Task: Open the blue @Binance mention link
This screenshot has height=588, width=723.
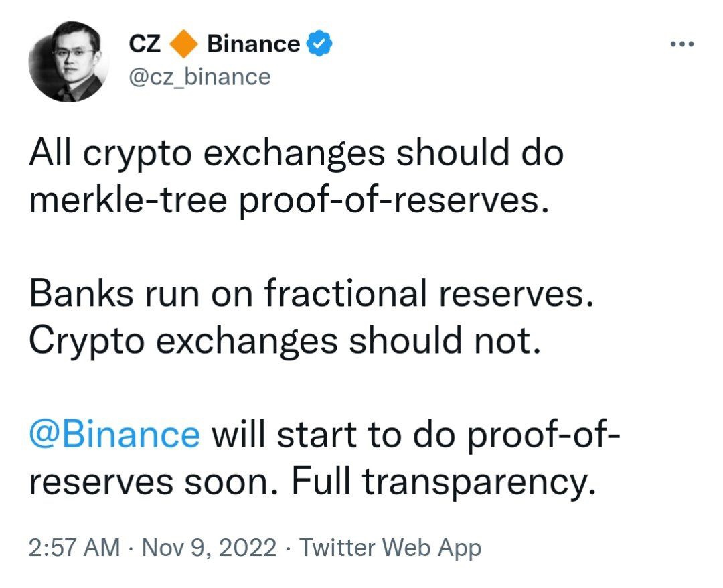Action: [x=115, y=435]
